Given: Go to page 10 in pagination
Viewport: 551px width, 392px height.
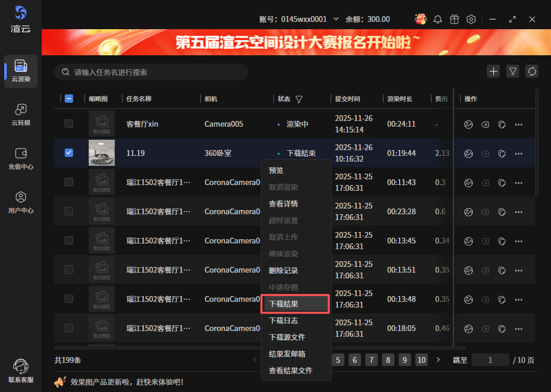Looking at the screenshot, I should click(x=422, y=360).
